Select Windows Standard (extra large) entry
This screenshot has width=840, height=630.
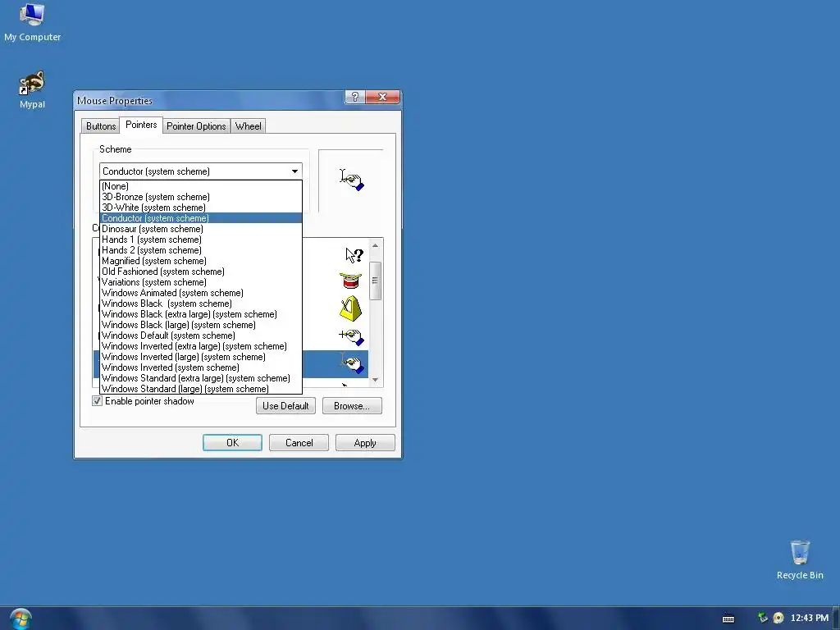201,378
